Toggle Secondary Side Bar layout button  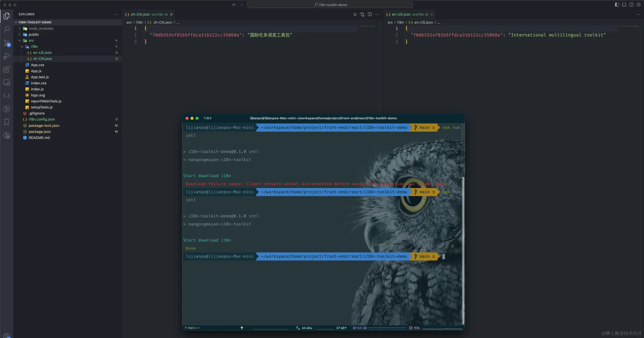tap(631, 5)
